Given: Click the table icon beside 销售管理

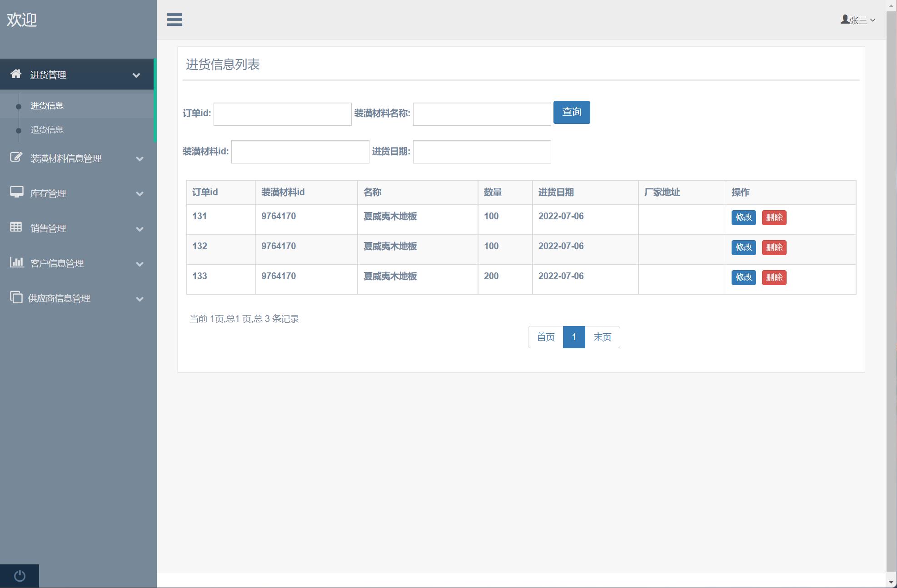Looking at the screenshot, I should point(16,227).
